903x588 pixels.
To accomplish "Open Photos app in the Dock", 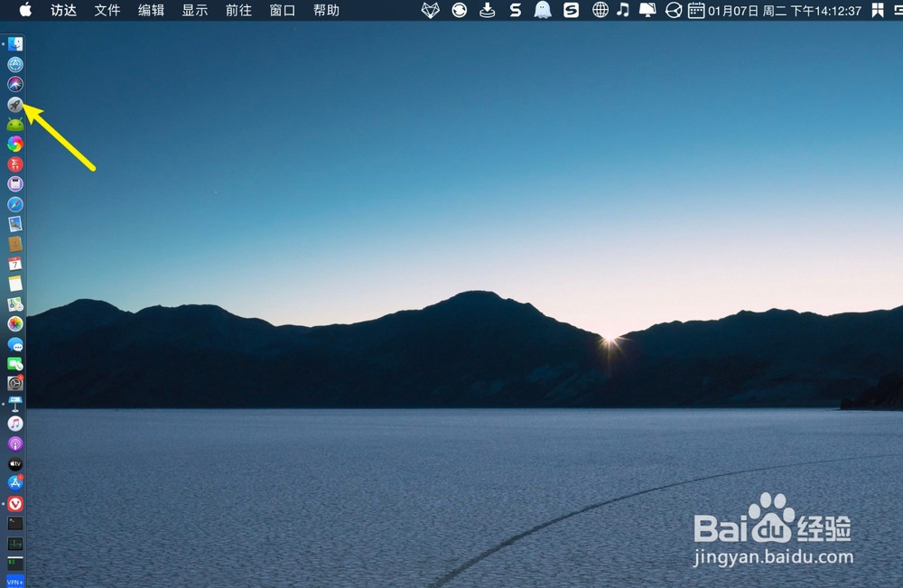I will tap(15, 323).
